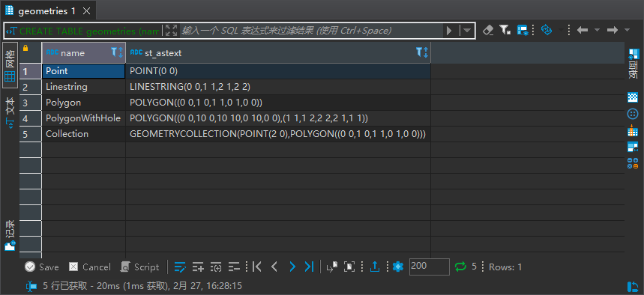Open the record mode tab on left
This screenshot has height=295, width=644.
tap(10, 235)
